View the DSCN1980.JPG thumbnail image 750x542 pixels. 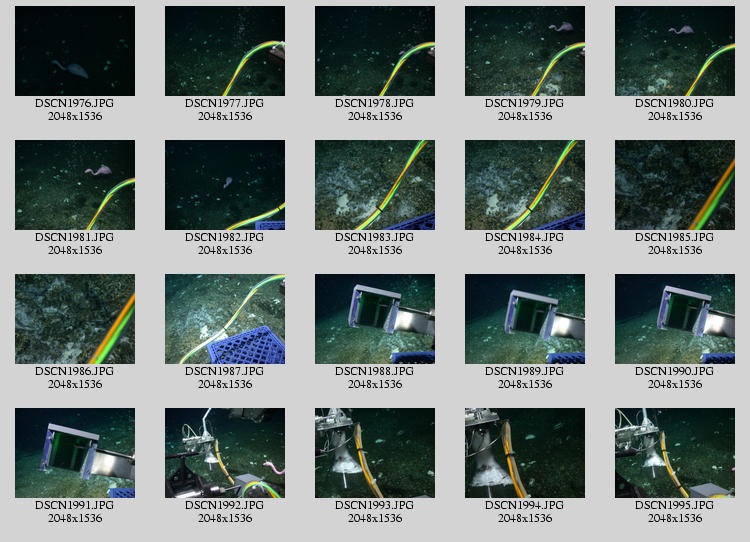pos(675,51)
